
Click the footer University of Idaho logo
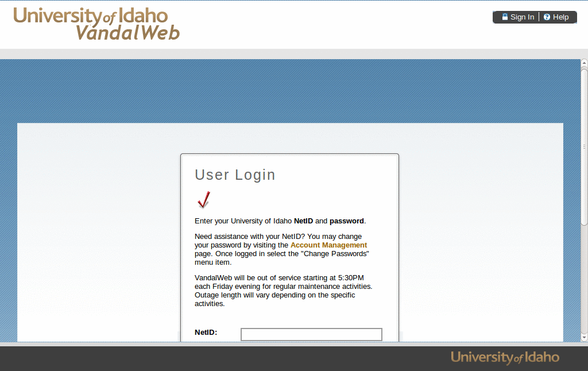coord(505,357)
